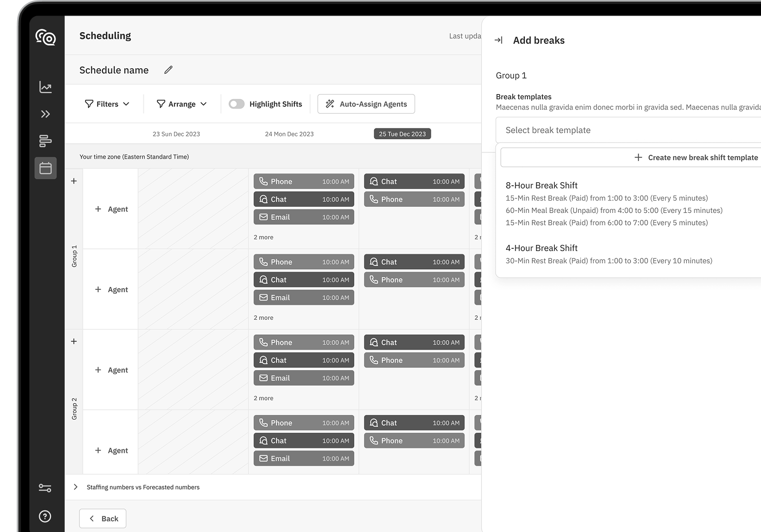This screenshot has width=761, height=532.
Task: Choose the 4-Hour Break Shift template
Action: click(x=542, y=248)
